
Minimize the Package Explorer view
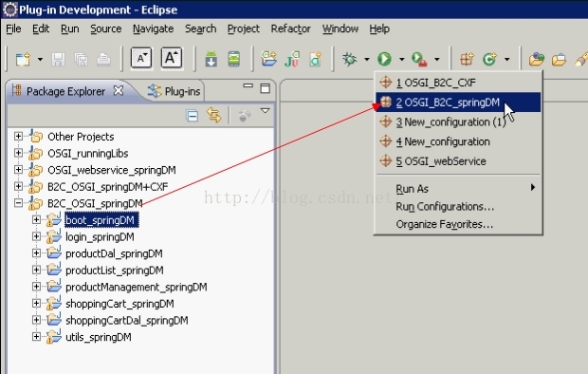click(x=248, y=86)
